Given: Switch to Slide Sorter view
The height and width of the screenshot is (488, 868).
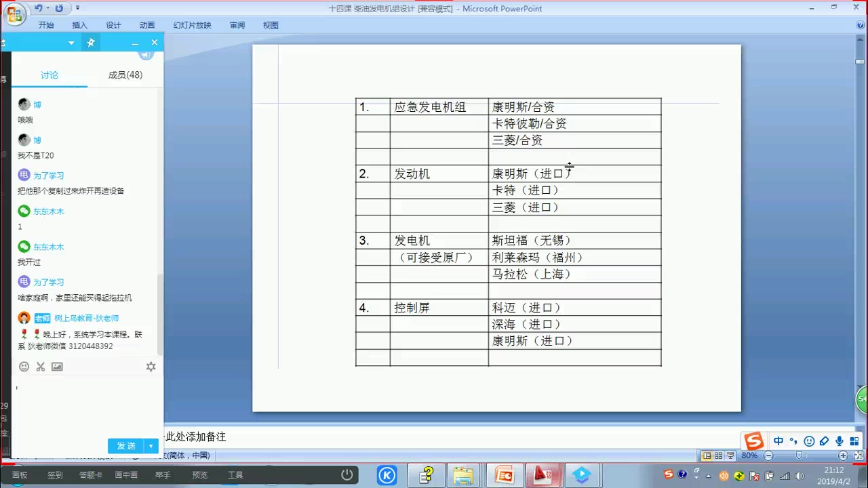Looking at the screenshot, I should 719,455.
